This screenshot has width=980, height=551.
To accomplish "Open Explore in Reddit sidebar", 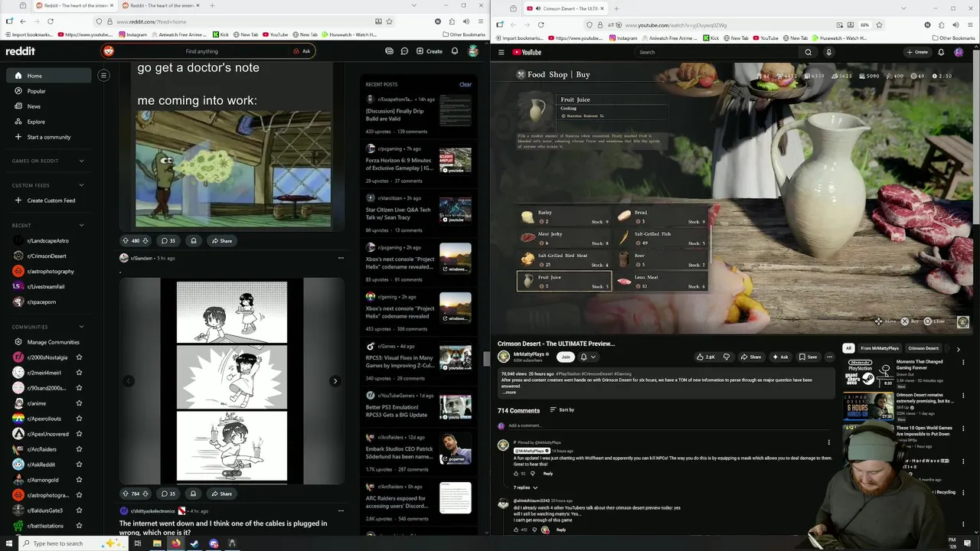I will click(49, 122).
